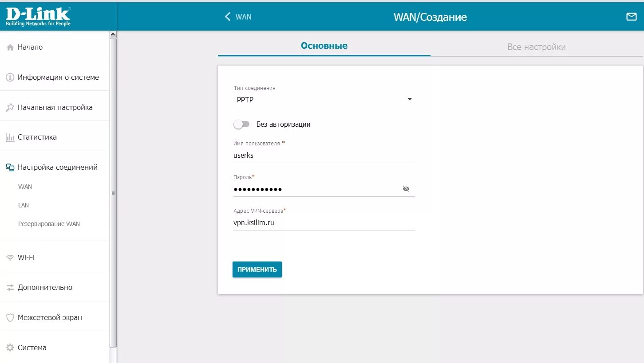Open the mail notifications envelope icon
Viewport: 644px width, 363px height.
(631, 17)
